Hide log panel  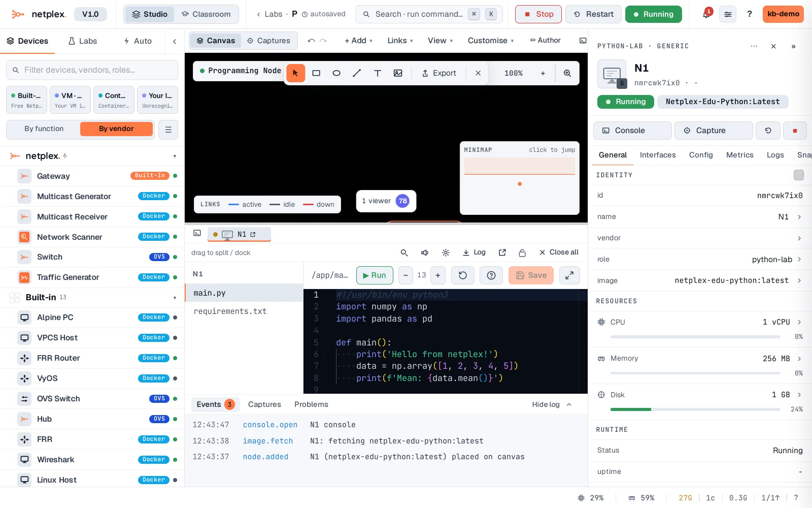[552, 404]
